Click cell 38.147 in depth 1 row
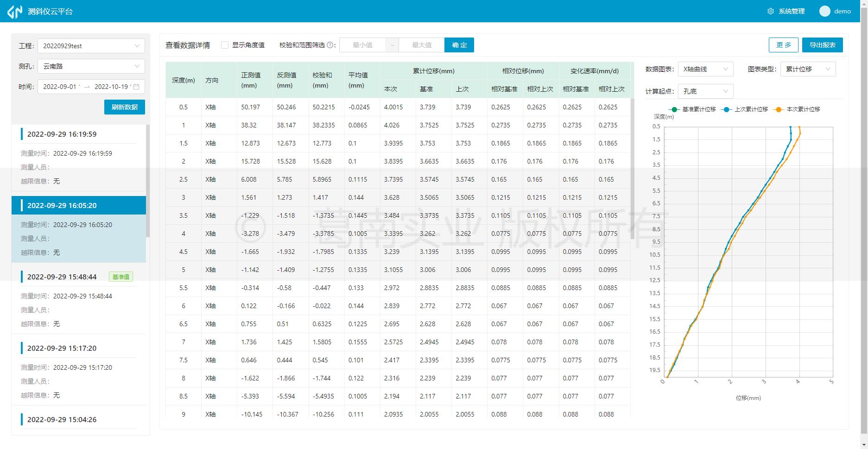Screen dimensions: 868x449 pos(286,125)
